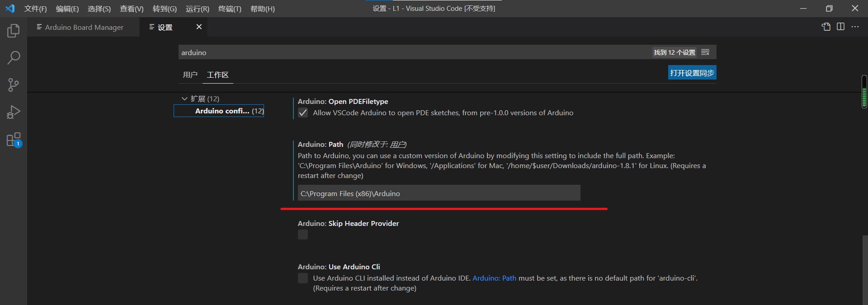
Task: Minimize the Visual Studio Code window
Action: point(803,9)
